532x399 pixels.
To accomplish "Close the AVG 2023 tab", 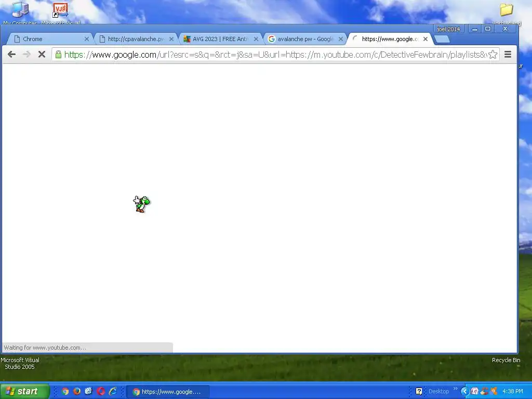I will (256, 39).
